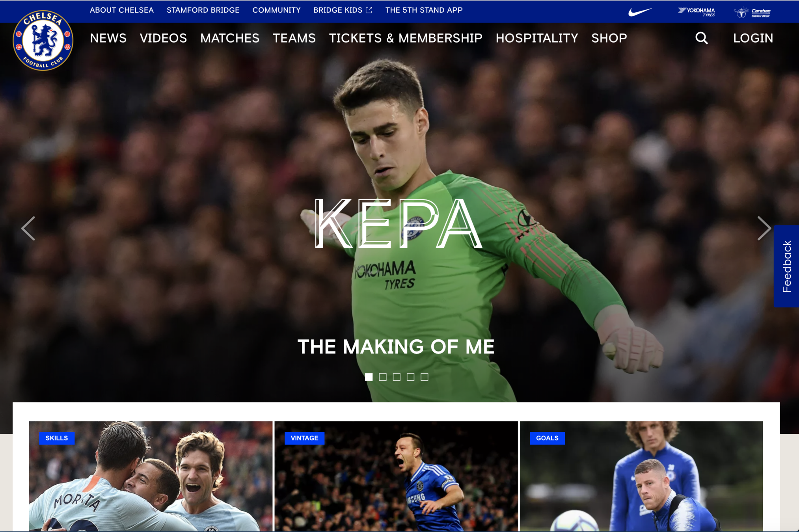Open search with the magnifying glass icon
Screen dimensions: 799x532
701,38
